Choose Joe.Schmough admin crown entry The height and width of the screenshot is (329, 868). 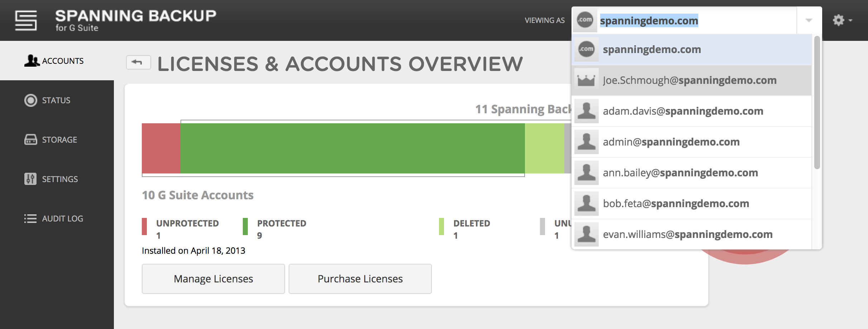[x=692, y=80]
